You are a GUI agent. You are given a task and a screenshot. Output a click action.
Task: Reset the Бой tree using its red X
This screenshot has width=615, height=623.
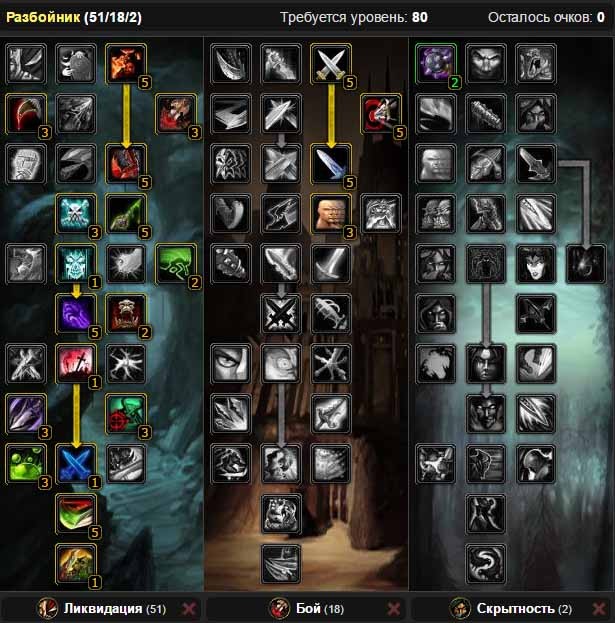pyautogui.click(x=394, y=608)
